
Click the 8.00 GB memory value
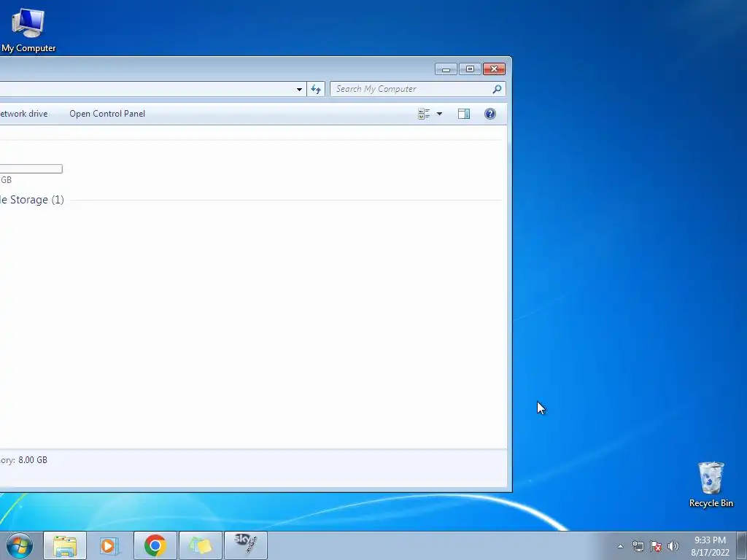[x=33, y=460]
